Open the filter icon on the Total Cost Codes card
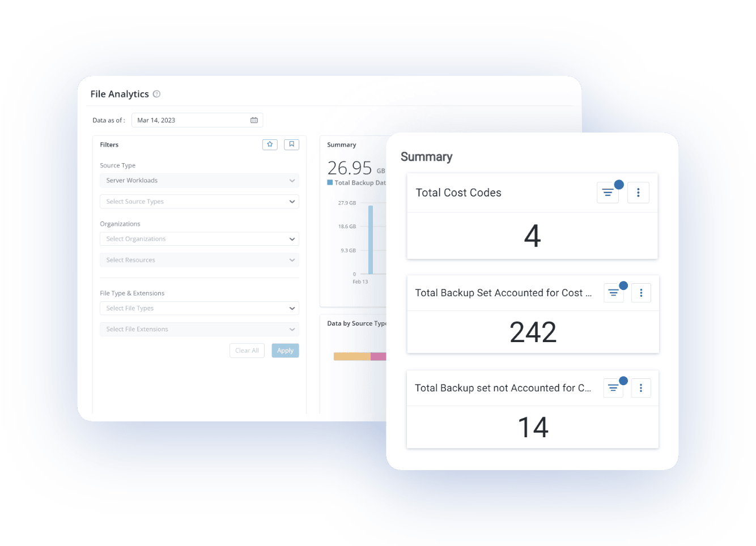This screenshot has height=546, width=756. 608,193
